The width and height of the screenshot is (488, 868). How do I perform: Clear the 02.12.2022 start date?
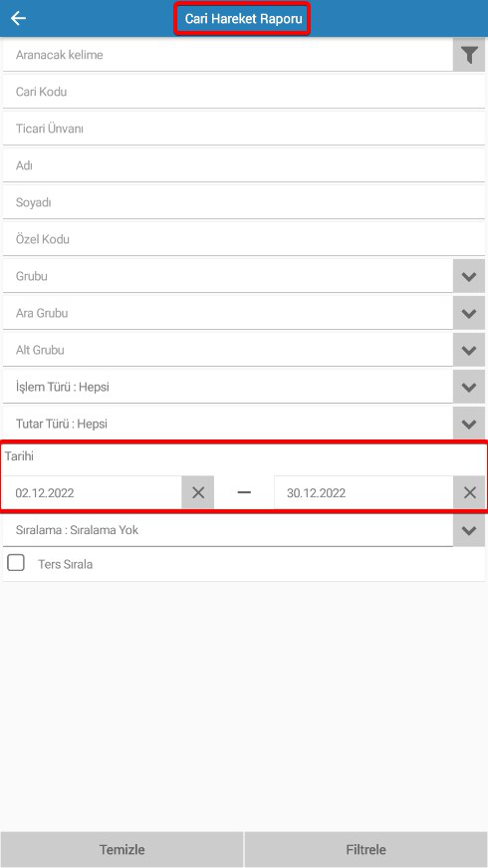[x=198, y=492]
